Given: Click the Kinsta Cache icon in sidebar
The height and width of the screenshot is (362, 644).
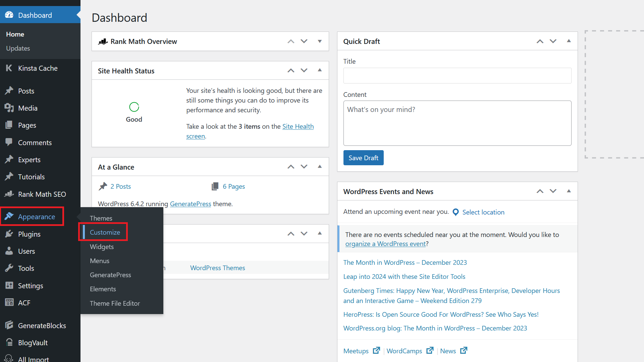Looking at the screenshot, I should click(8, 68).
